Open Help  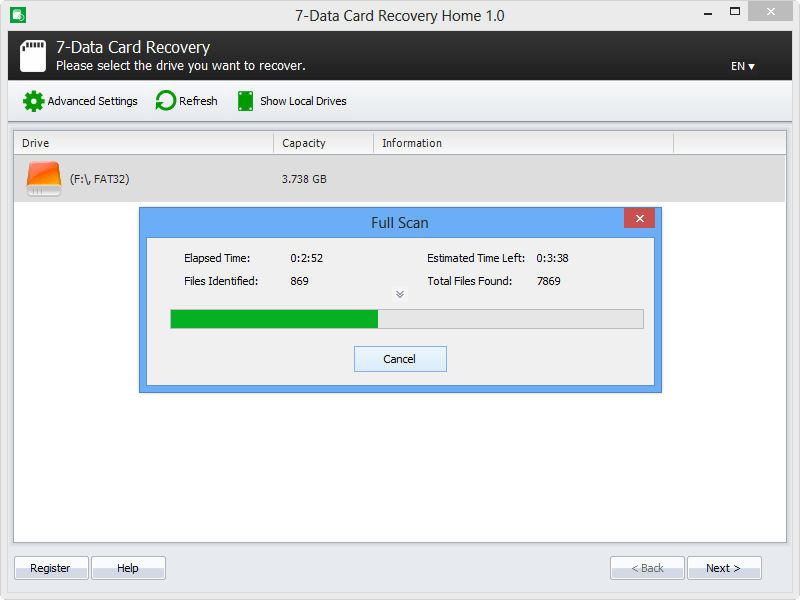128,567
